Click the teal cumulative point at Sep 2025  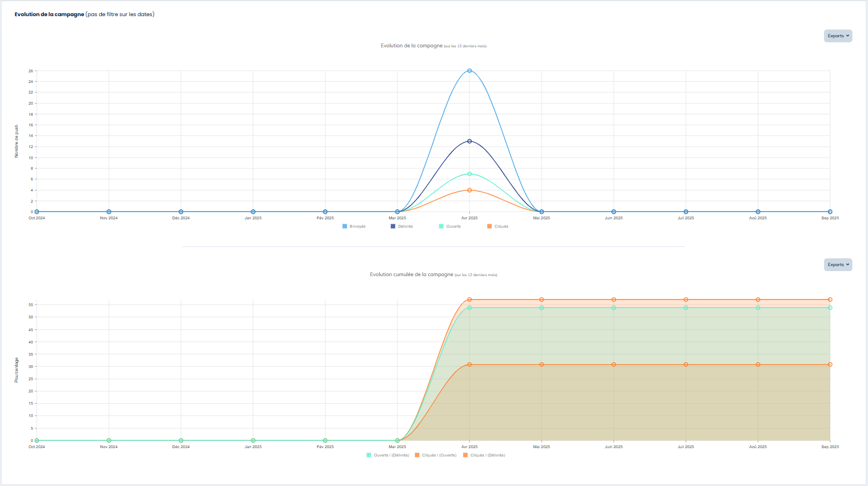click(x=830, y=308)
